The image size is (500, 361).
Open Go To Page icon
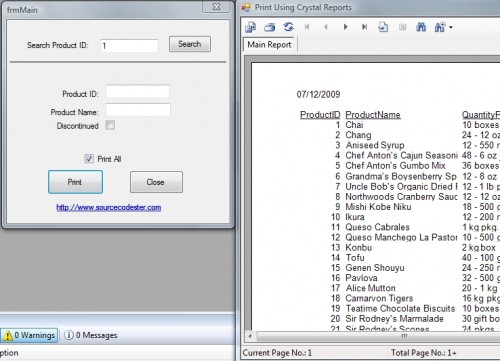383,27
